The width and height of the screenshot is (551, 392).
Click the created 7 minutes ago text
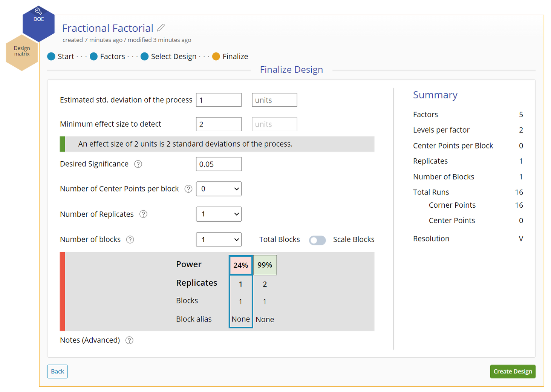tap(92, 40)
